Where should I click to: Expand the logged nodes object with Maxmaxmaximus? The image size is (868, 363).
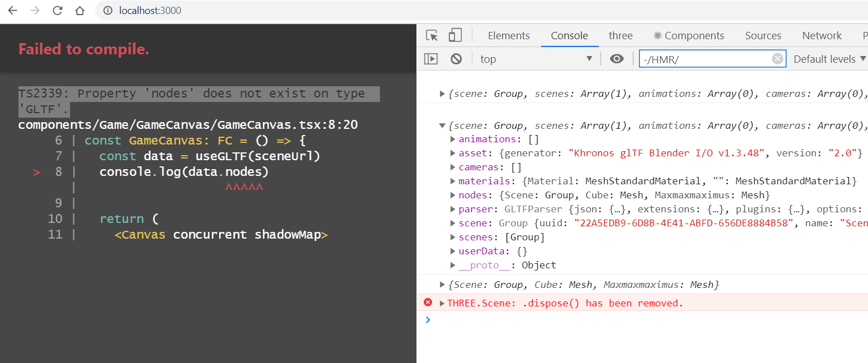[x=442, y=285]
